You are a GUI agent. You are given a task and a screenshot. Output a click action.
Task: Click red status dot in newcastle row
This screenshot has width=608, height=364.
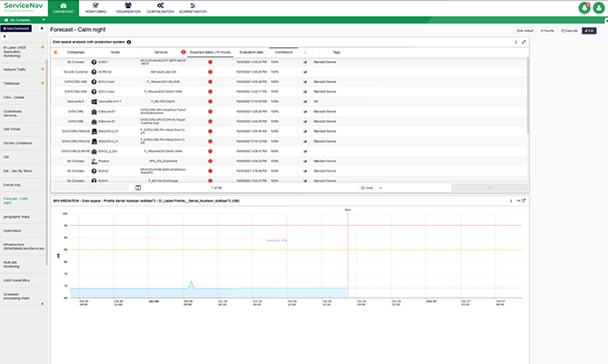(x=210, y=102)
